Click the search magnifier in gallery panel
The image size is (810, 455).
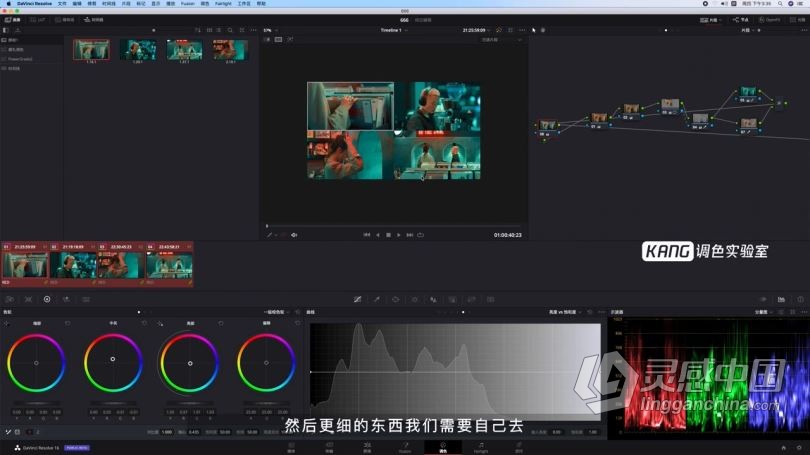click(x=230, y=30)
